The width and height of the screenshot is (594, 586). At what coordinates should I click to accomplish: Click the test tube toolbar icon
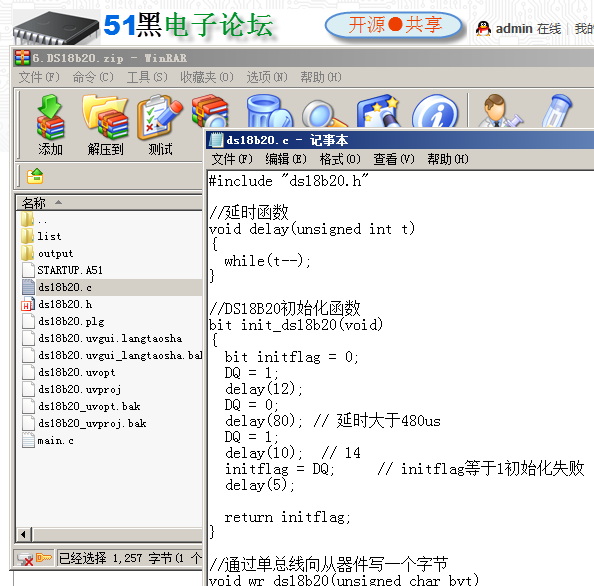(556, 111)
